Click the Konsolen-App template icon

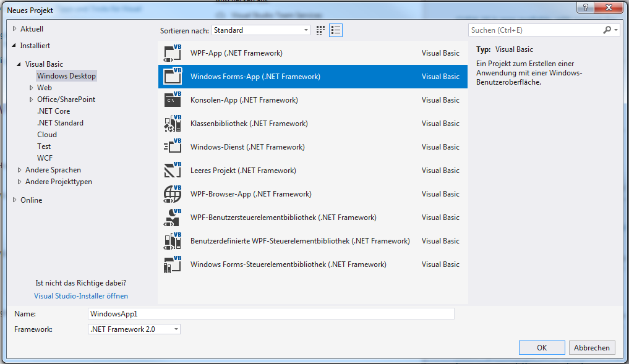point(172,100)
